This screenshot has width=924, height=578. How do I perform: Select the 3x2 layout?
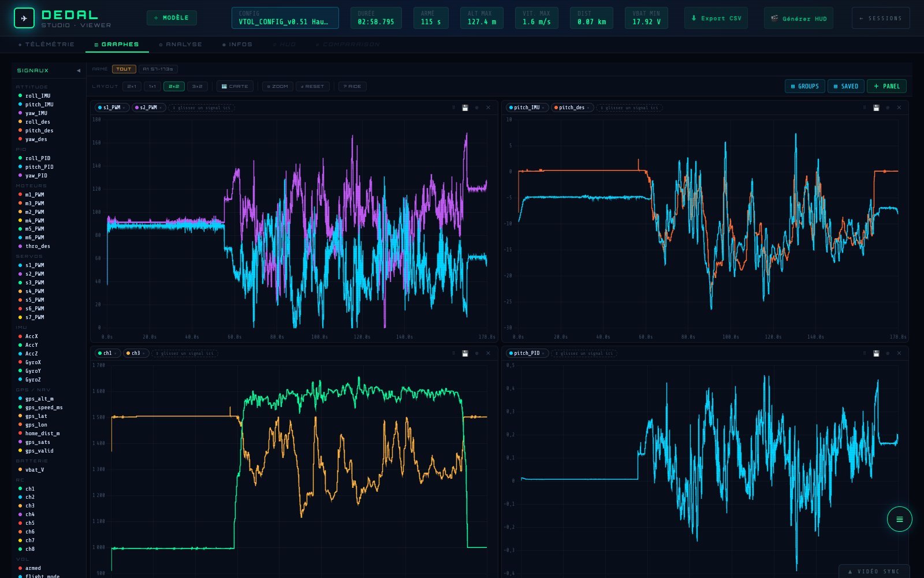click(198, 86)
